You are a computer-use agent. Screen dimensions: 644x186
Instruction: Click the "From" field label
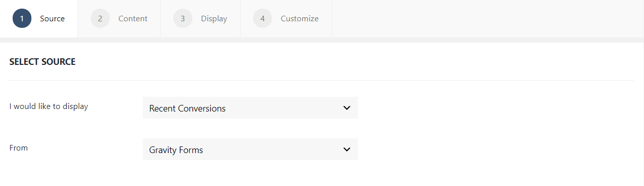(19, 148)
